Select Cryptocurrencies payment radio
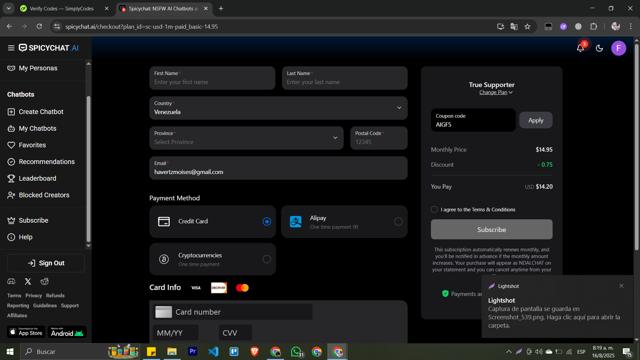640x360 pixels. tap(267, 259)
